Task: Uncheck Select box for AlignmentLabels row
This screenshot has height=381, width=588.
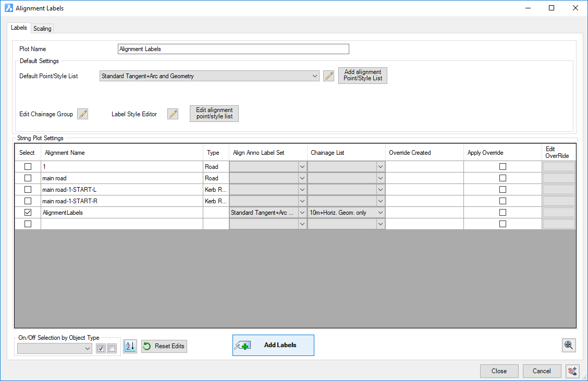Action: [x=28, y=213]
